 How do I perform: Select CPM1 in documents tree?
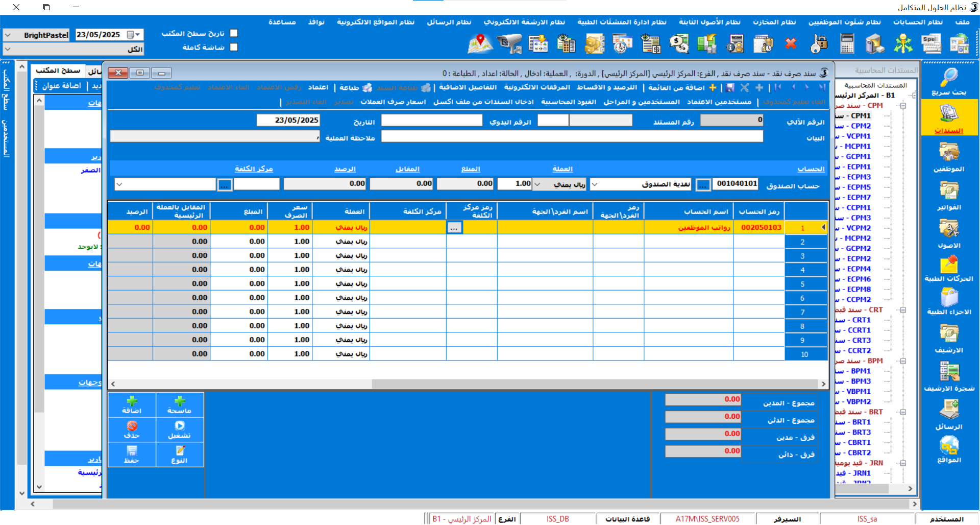pos(860,116)
